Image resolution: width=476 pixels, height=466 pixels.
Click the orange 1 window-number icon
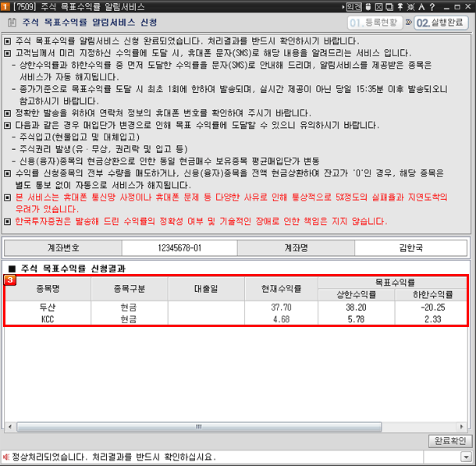pyautogui.click(x=5, y=7)
